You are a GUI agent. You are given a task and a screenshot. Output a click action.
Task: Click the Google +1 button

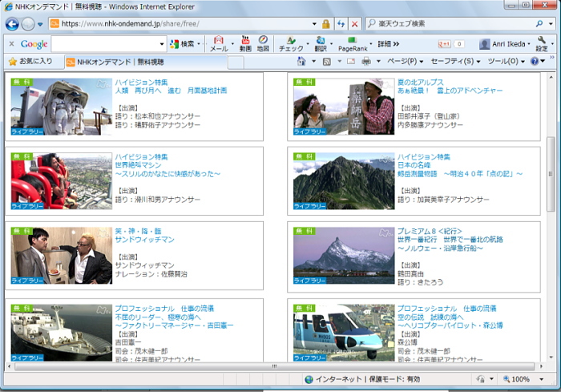pos(444,44)
